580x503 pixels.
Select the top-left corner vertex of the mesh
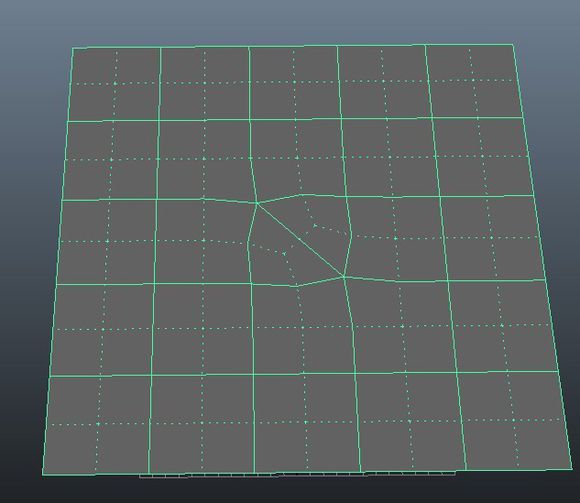click(72, 48)
